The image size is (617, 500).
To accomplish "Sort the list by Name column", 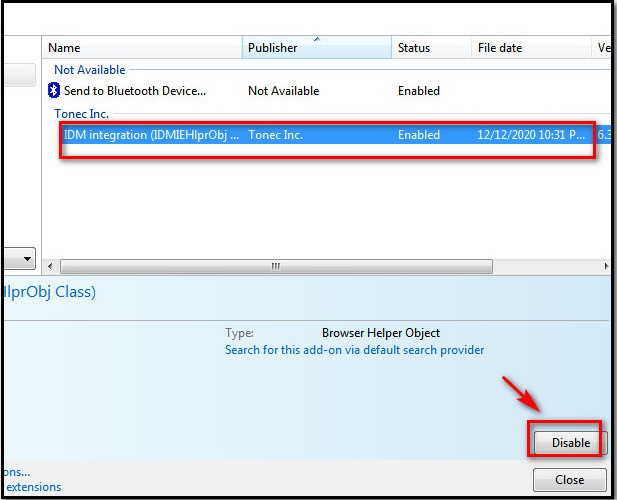I will [x=142, y=48].
